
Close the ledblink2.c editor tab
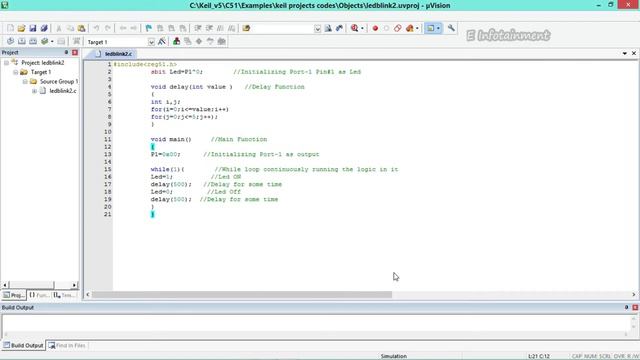pos(634,53)
